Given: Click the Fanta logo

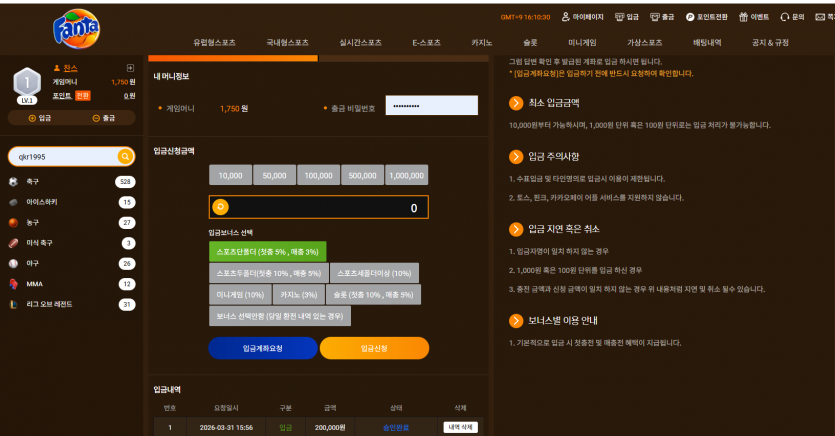Looking at the screenshot, I should point(76,29).
